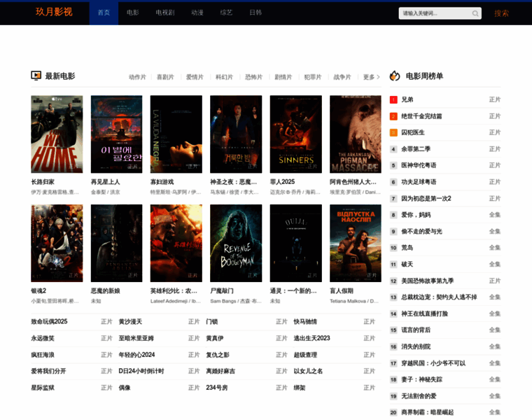This screenshot has height=420, width=532.
Task: Filter by 动作片 category
Action: (x=137, y=78)
